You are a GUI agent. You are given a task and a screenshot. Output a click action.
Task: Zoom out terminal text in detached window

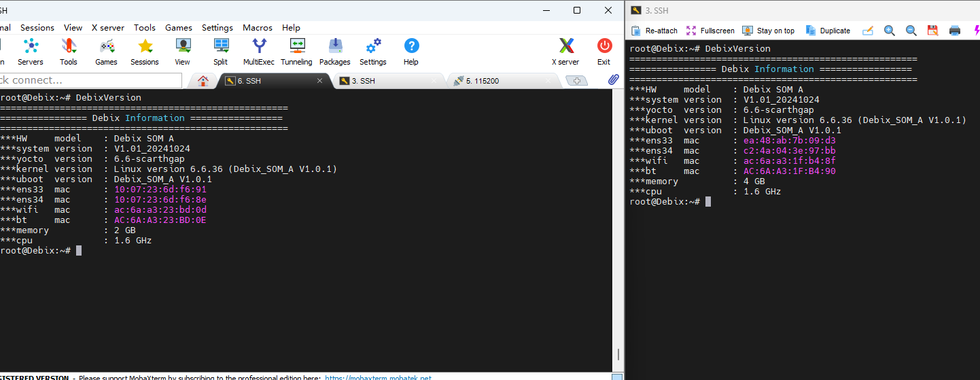[911, 31]
